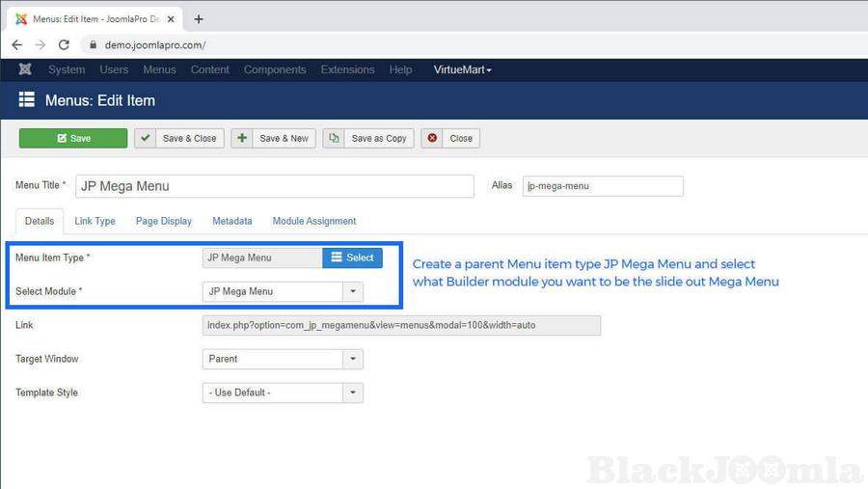Close the Menus: Edit Item browser tab
This screenshot has width=868, height=489.
tap(172, 19)
